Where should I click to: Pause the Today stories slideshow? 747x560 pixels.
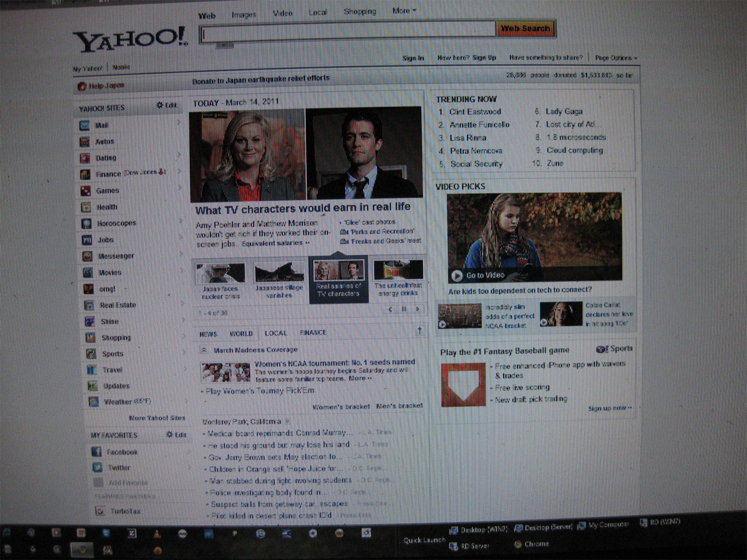[x=403, y=309]
